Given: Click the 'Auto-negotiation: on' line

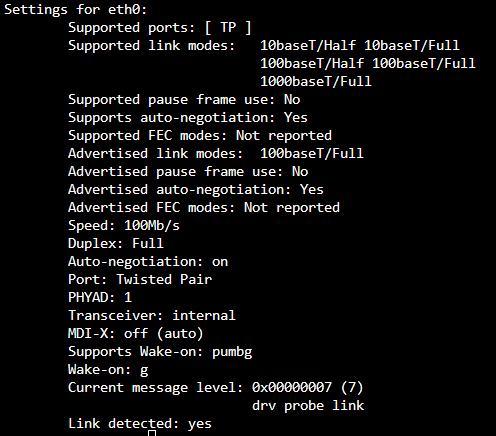Looking at the screenshot, I should [148, 261].
